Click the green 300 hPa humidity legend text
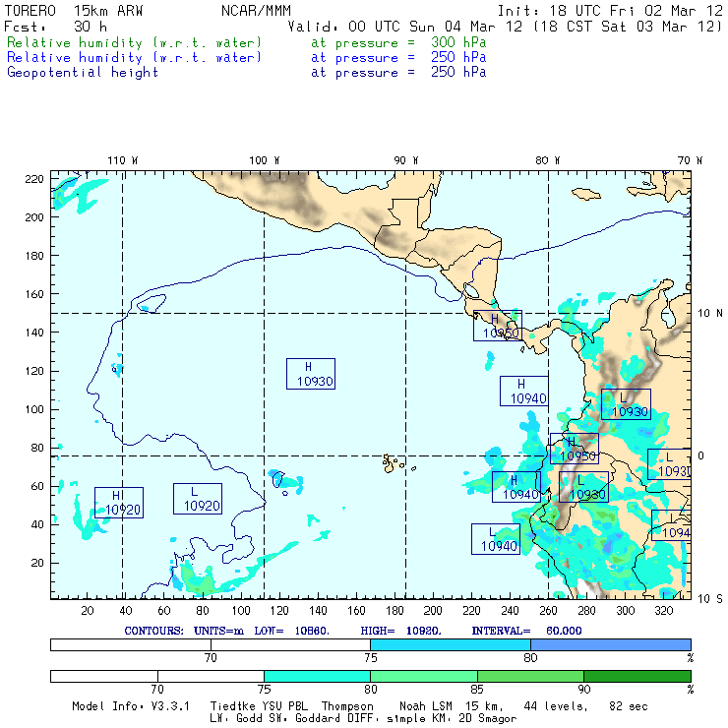Image resolution: width=728 pixels, height=728 pixels. [x=247, y=42]
